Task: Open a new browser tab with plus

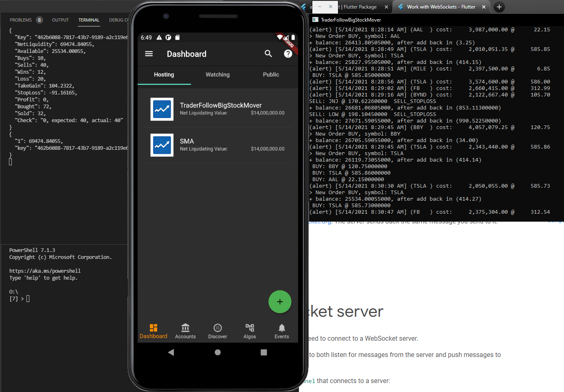Action: coord(499,7)
